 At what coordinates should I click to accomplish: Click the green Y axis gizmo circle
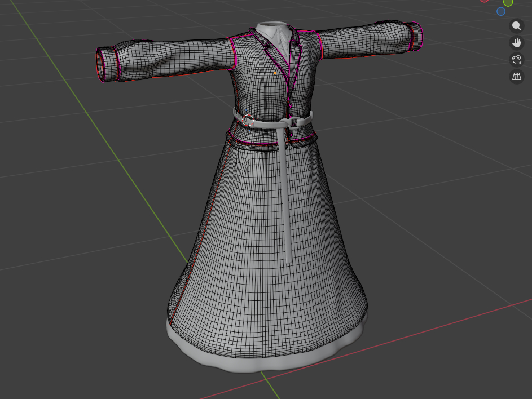click(x=508, y=2)
